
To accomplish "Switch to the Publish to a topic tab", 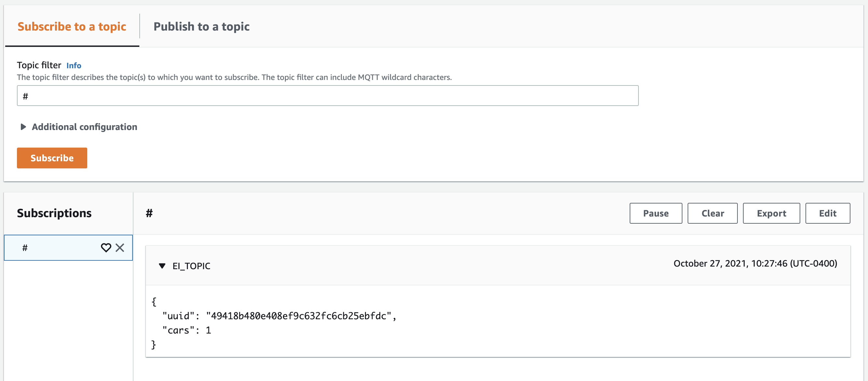I will coord(201,26).
